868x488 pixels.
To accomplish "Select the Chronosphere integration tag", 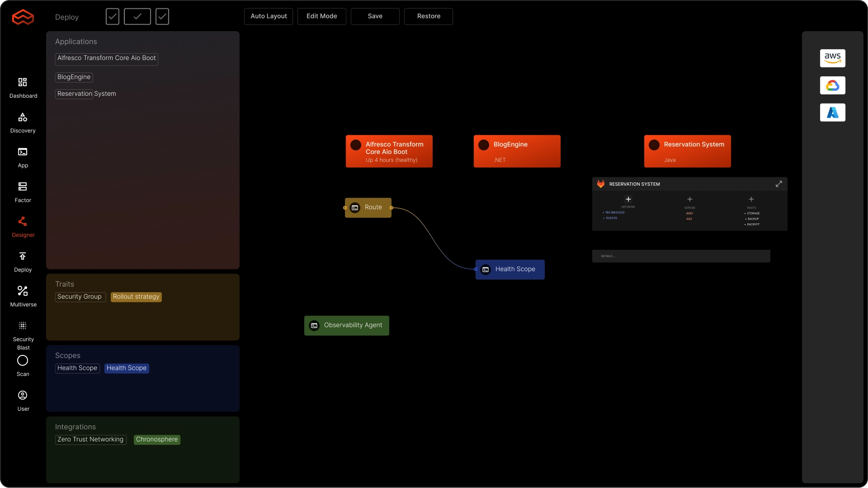I will point(157,440).
